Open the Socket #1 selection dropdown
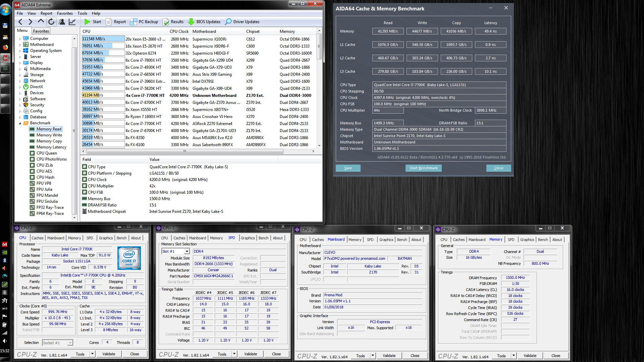This screenshot has width=644, height=362. pos(70,343)
